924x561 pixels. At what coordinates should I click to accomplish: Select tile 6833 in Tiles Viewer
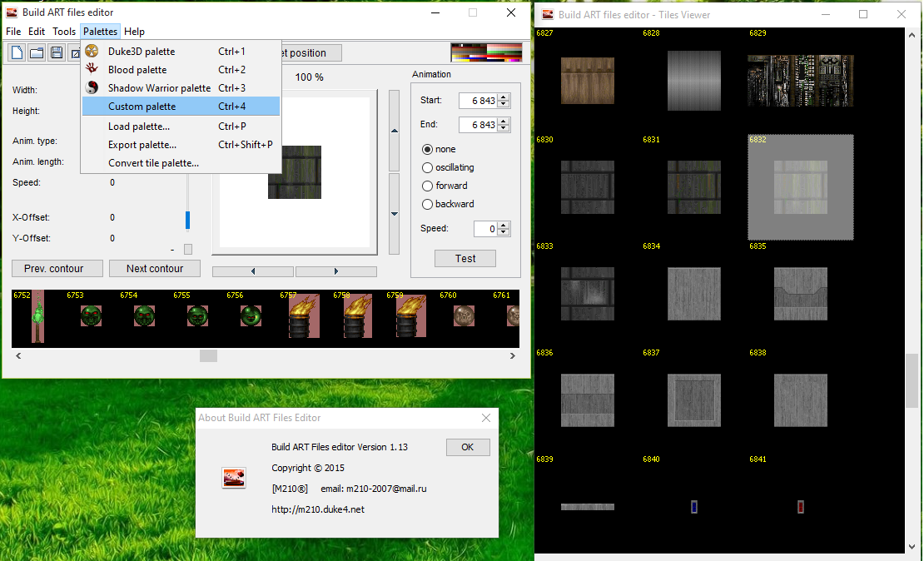coord(588,294)
